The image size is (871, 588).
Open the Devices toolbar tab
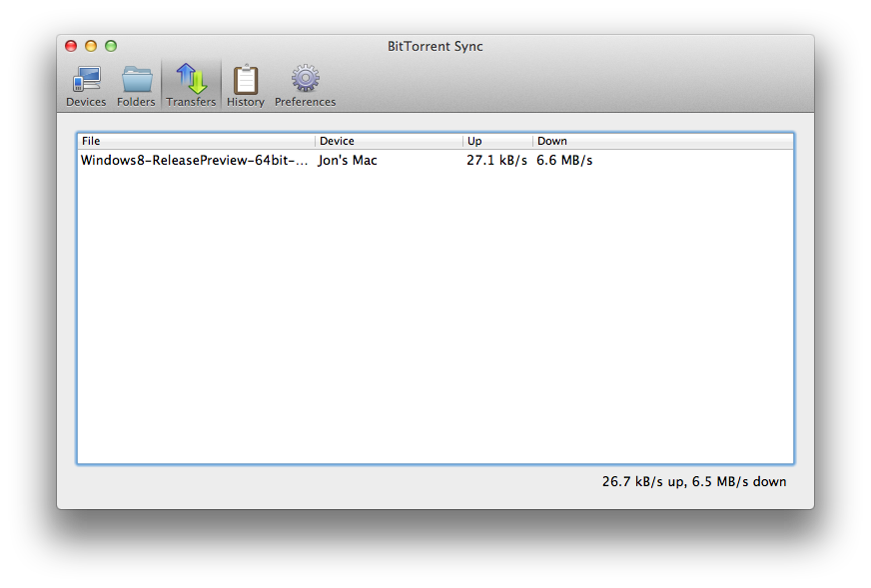click(86, 86)
